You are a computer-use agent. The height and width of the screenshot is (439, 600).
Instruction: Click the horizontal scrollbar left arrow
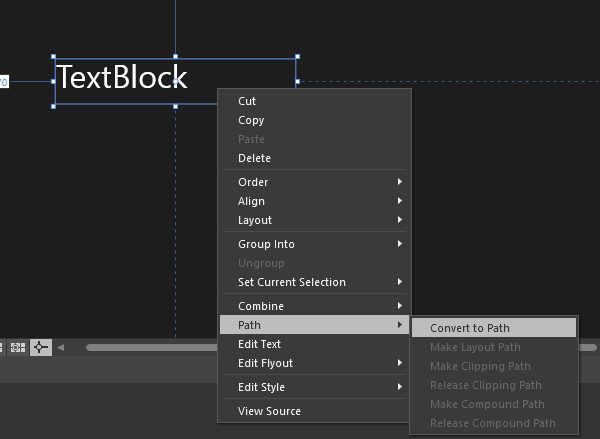point(60,348)
